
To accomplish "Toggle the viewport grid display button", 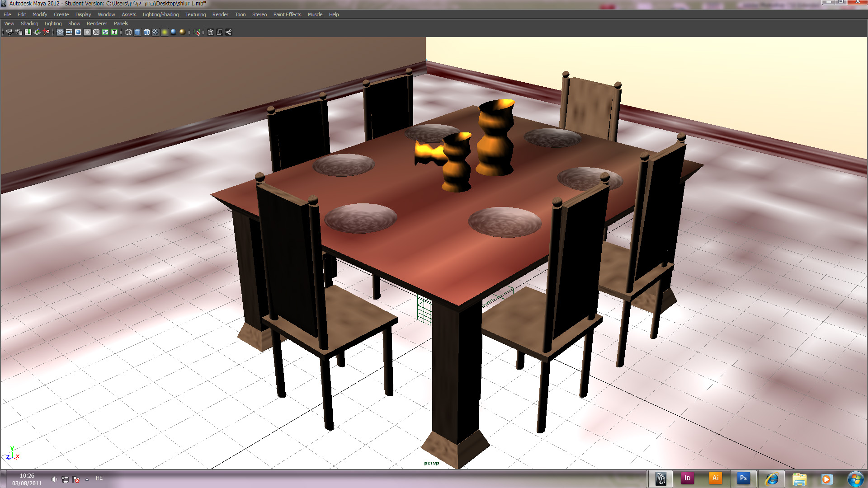I will point(60,32).
